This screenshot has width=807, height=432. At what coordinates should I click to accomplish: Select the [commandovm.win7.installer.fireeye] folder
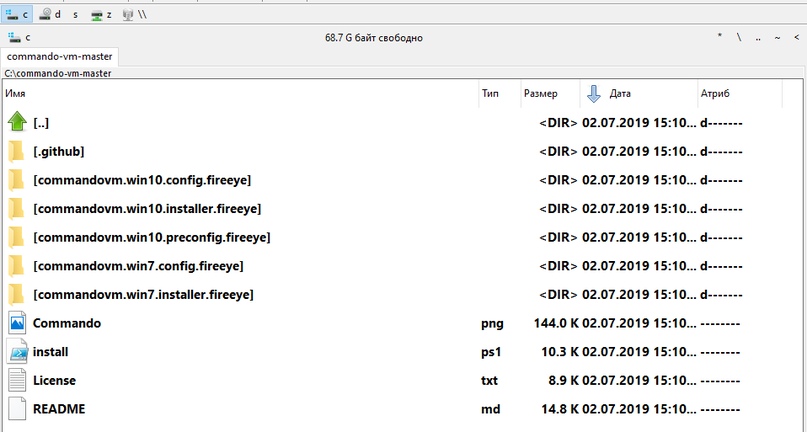[143, 295]
